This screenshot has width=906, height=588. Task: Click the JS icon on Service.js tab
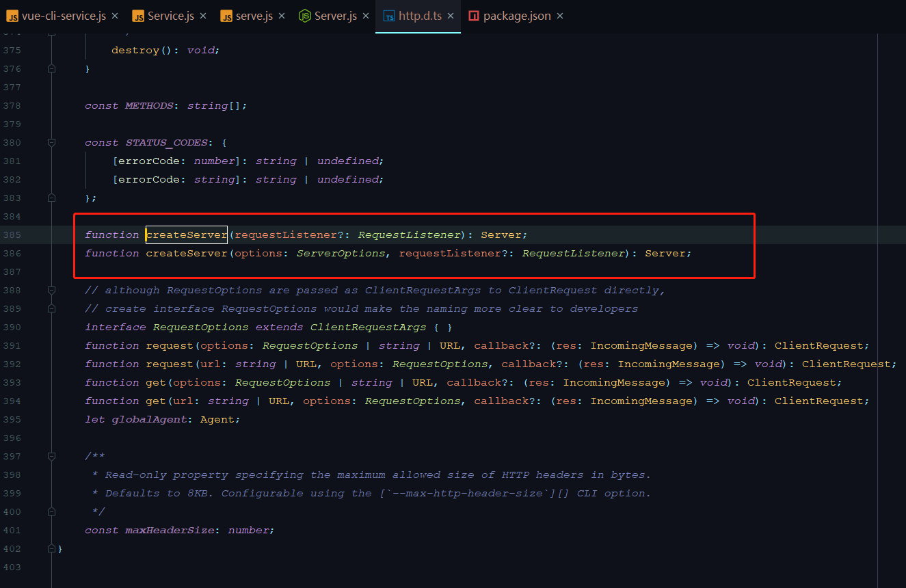137,15
